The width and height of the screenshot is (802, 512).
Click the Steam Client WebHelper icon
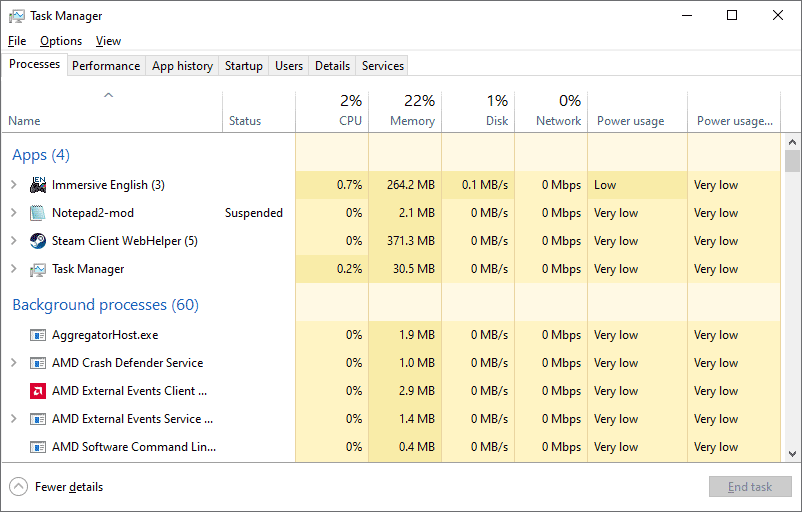pyautogui.click(x=38, y=241)
